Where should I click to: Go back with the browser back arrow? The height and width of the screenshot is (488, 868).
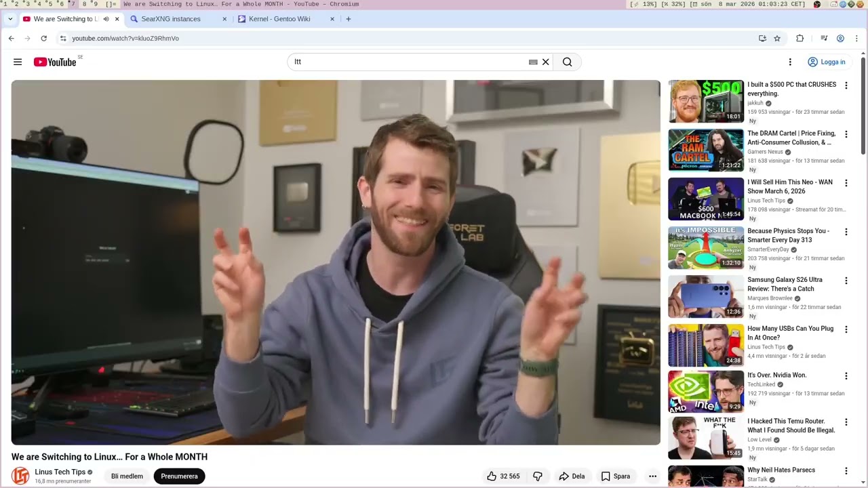pyautogui.click(x=12, y=39)
